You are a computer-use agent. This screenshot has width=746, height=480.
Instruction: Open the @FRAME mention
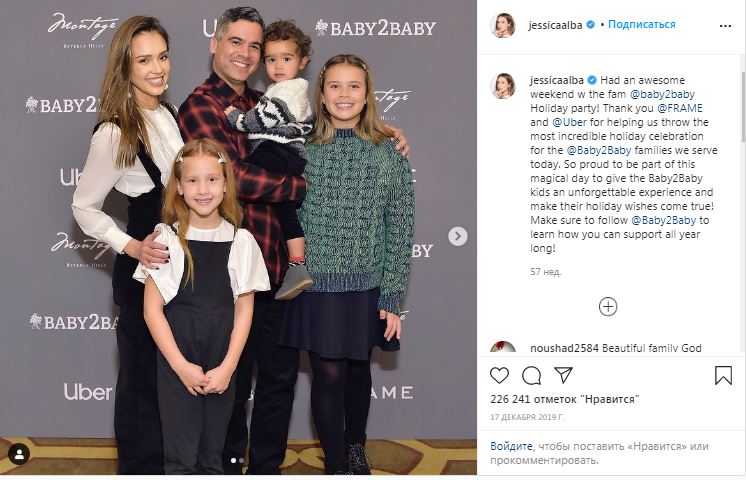pos(679,108)
